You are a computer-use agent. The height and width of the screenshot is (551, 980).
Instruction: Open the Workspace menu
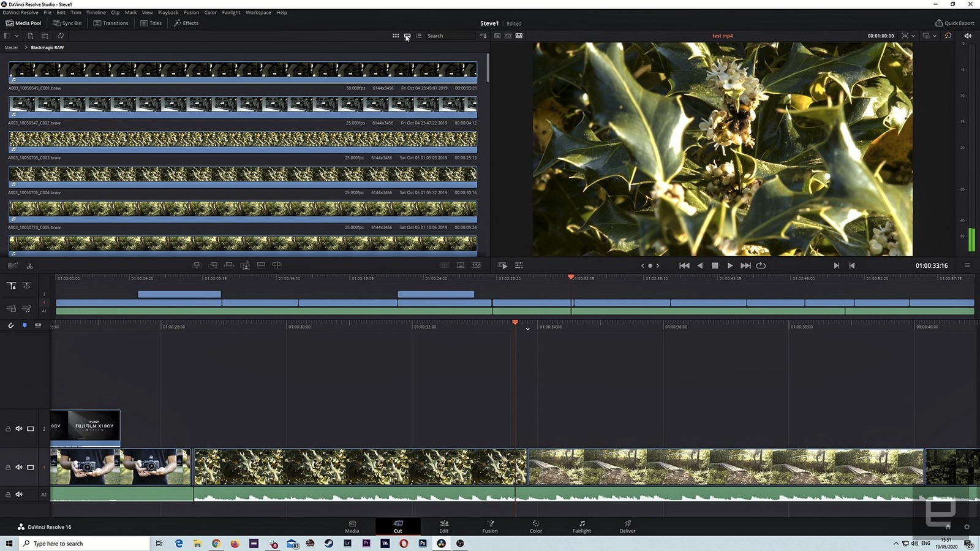point(258,12)
